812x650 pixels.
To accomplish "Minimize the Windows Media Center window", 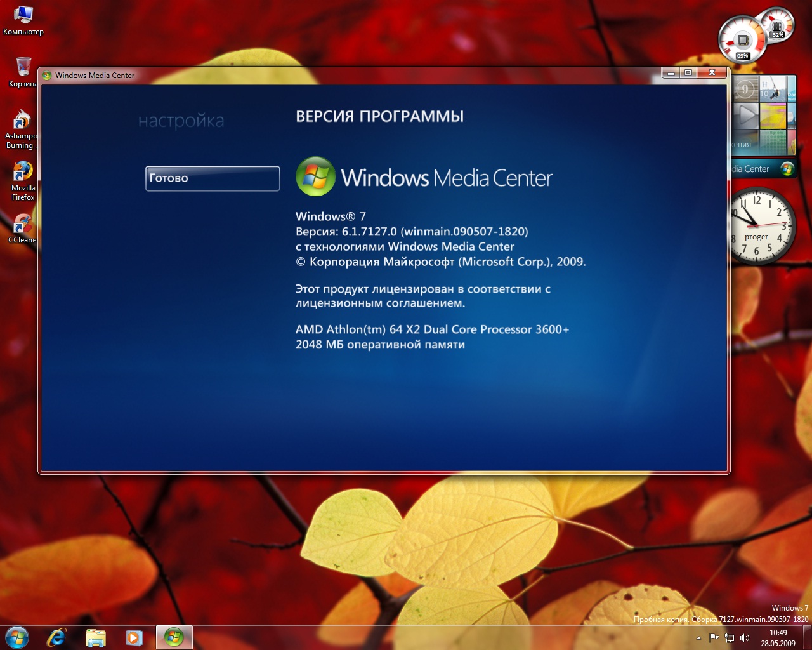I will point(671,72).
